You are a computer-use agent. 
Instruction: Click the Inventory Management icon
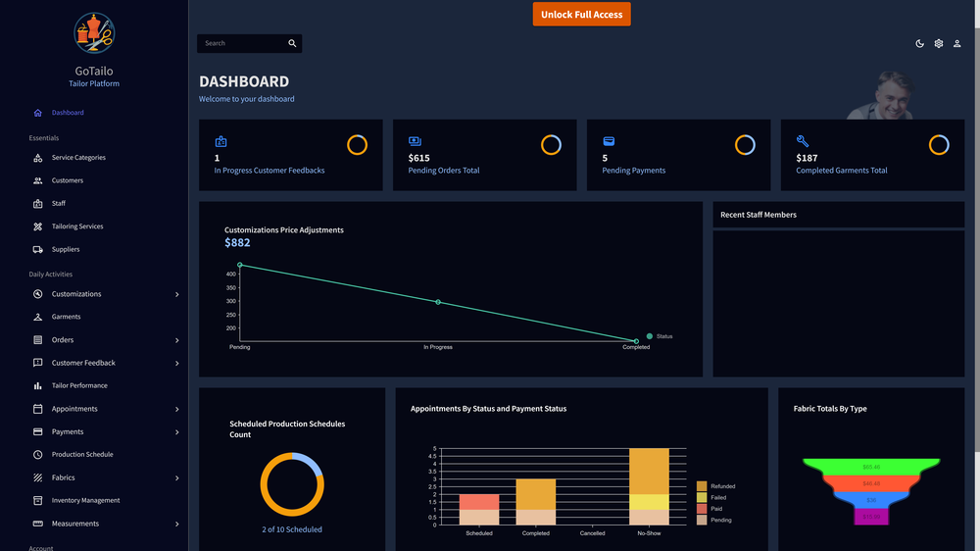[x=37, y=500]
